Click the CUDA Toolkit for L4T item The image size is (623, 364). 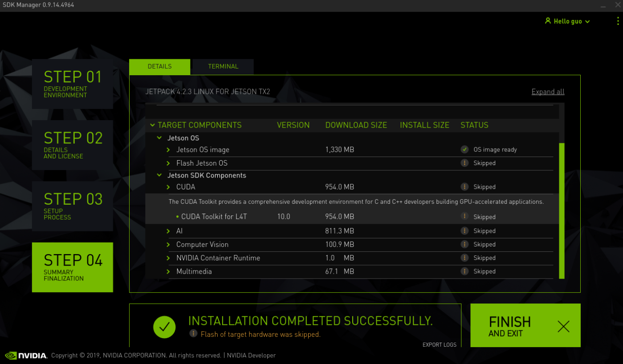pos(214,217)
